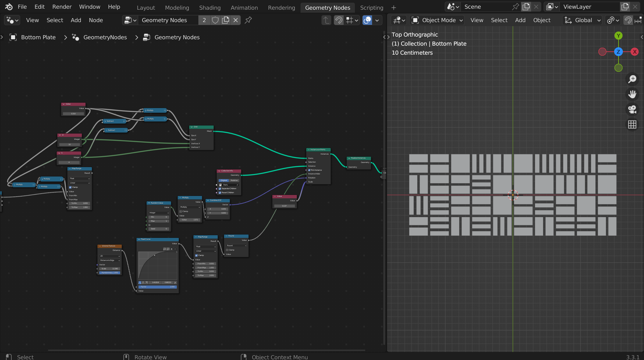This screenshot has height=360, width=644.
Task: Collapse the Grid node
Action: (192, 127)
